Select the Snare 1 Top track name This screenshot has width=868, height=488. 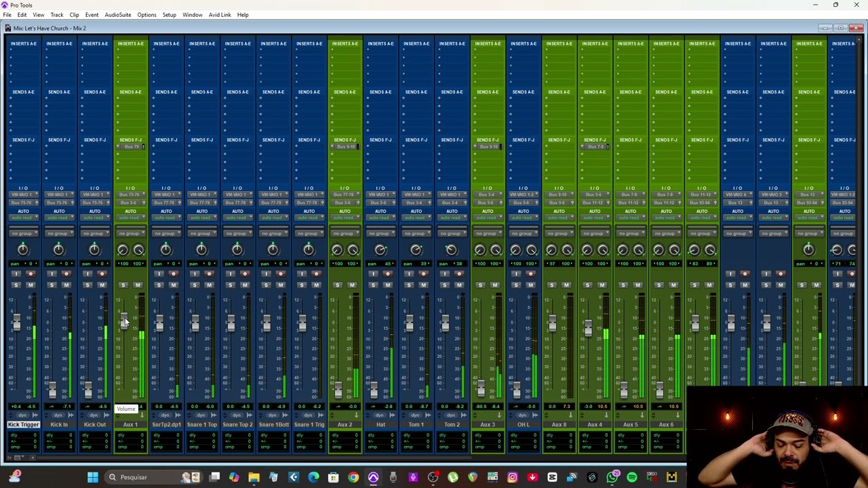pyautogui.click(x=201, y=425)
